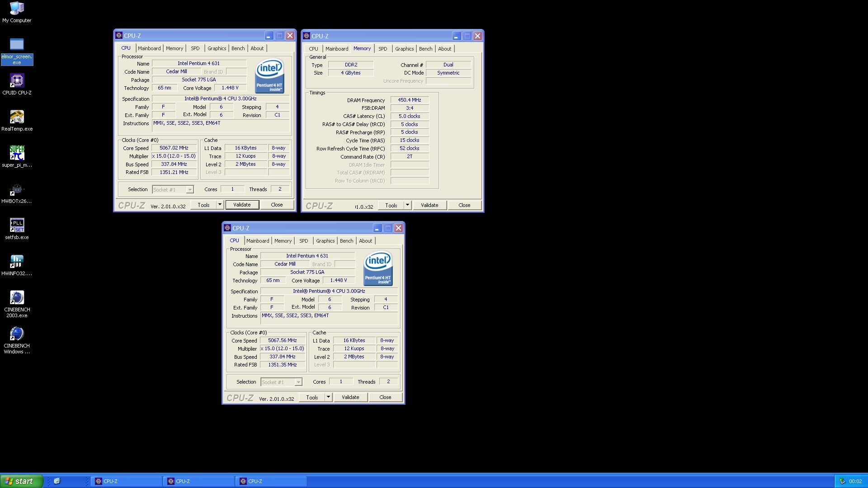Select the setfsb.exe desktop icon

point(17,229)
